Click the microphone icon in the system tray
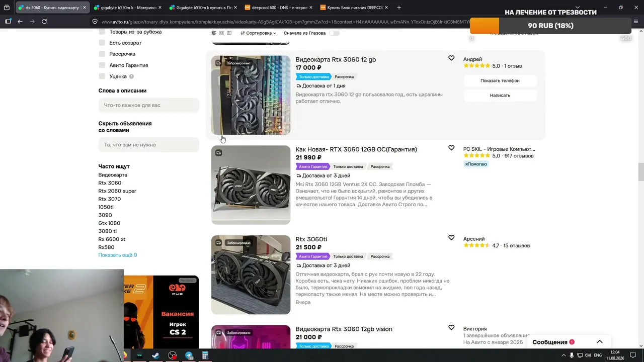The height and width of the screenshot is (362, 644). pos(572,355)
